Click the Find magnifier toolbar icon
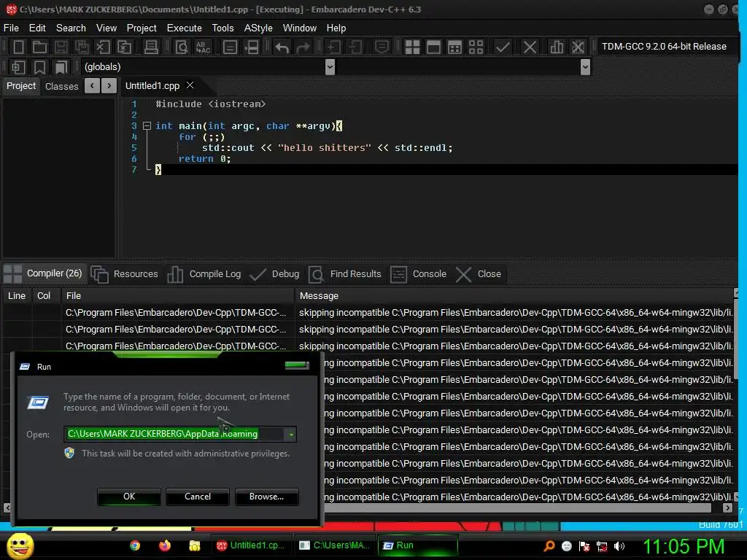This screenshot has width=747, height=560. coord(182,47)
